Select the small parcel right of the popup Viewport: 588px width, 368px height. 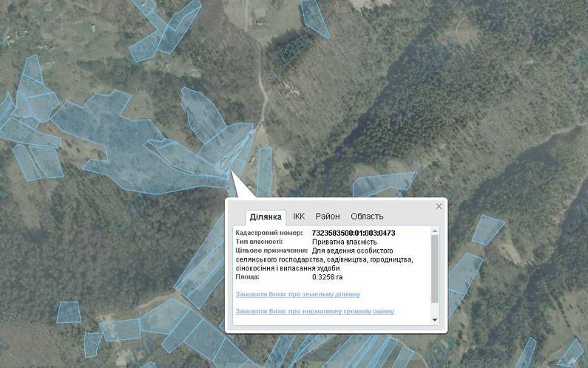[x=487, y=229]
